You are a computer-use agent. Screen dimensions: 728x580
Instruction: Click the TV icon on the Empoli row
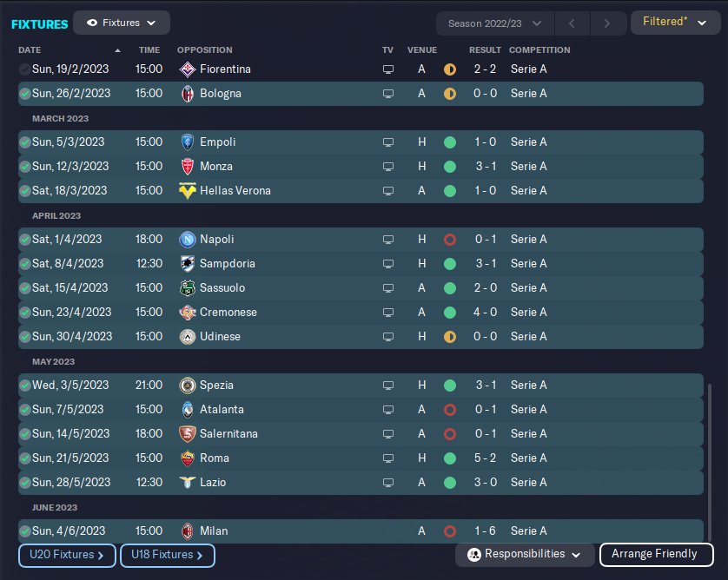tap(388, 142)
